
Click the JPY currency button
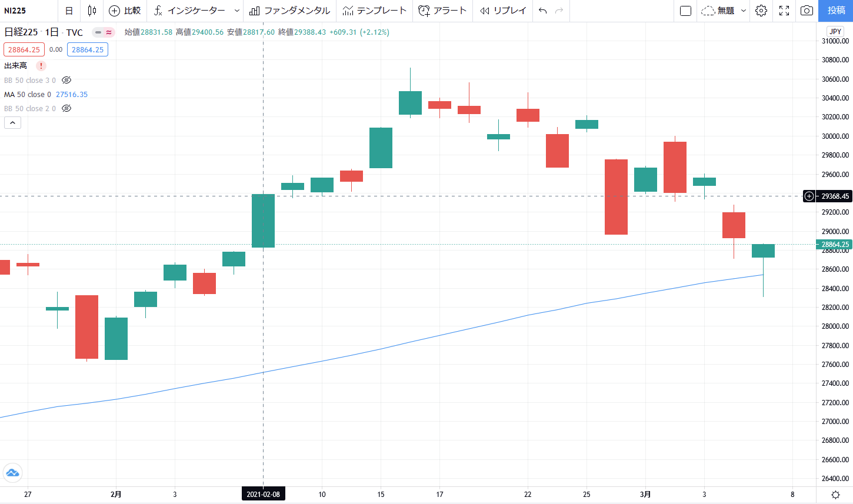pos(835,32)
